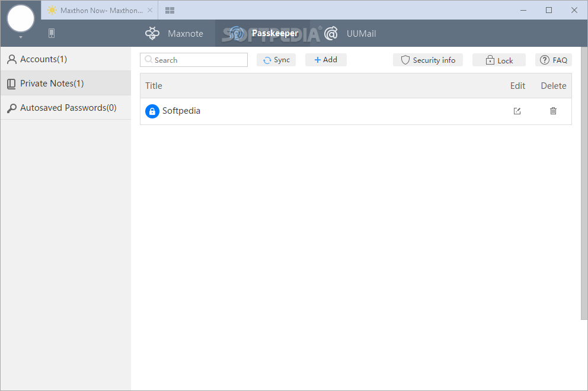The width and height of the screenshot is (588, 391).
Task: Select Accounts(1) in the sidebar
Action: tap(66, 59)
